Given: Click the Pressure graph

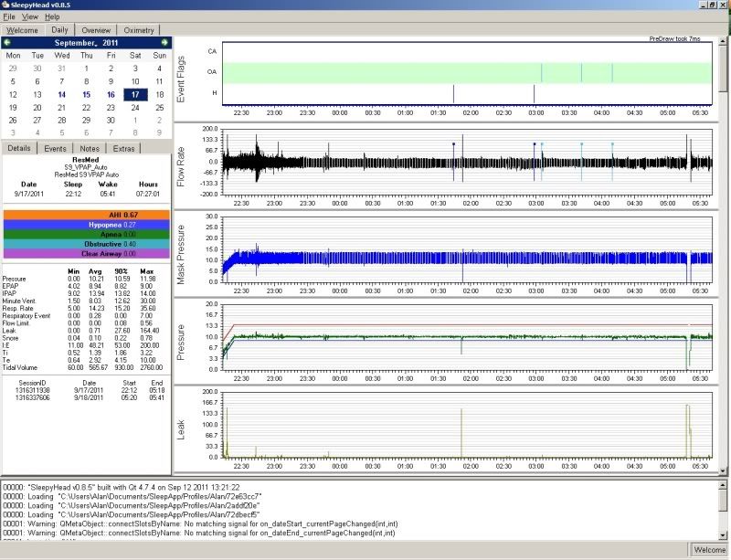Looking at the screenshot, I should 467,337.
